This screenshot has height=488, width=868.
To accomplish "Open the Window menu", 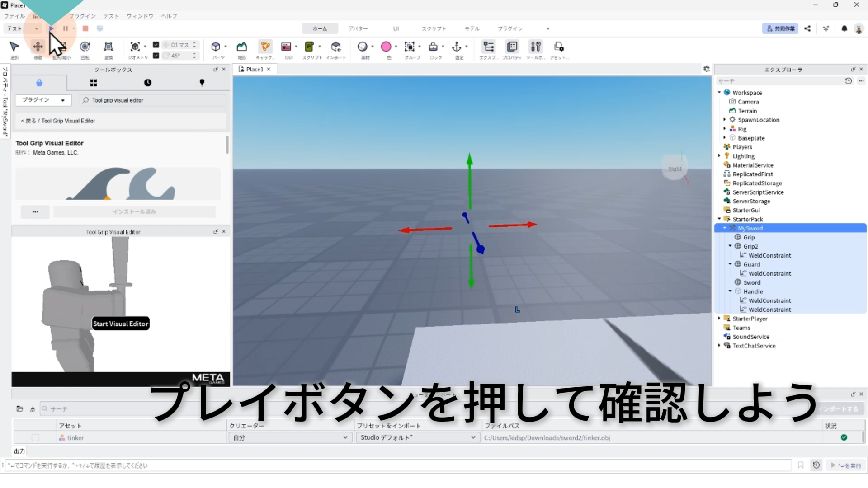I will [140, 16].
